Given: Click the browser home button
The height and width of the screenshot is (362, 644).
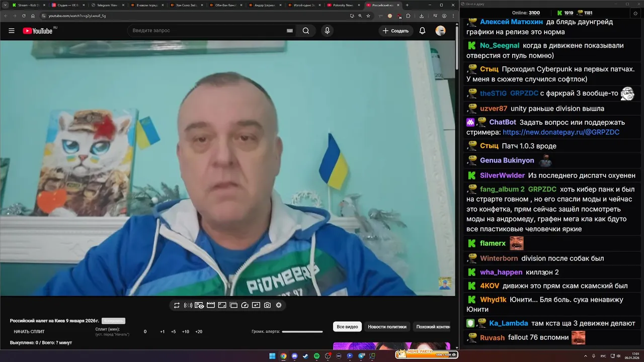Looking at the screenshot, I should pyautogui.click(x=33, y=16).
